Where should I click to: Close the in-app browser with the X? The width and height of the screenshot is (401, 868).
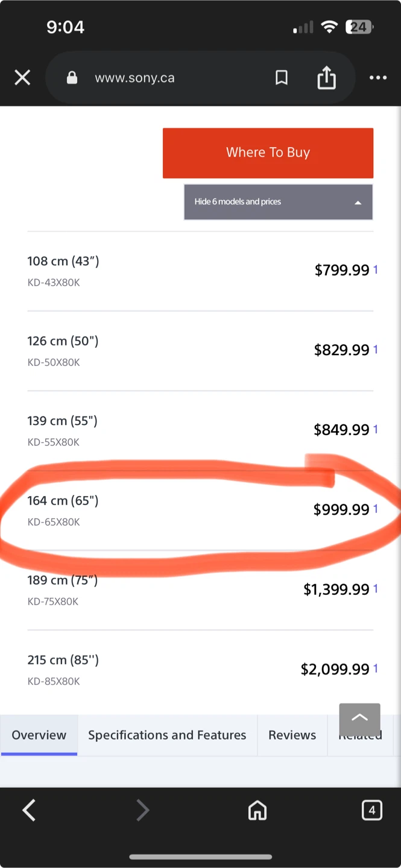(22, 77)
